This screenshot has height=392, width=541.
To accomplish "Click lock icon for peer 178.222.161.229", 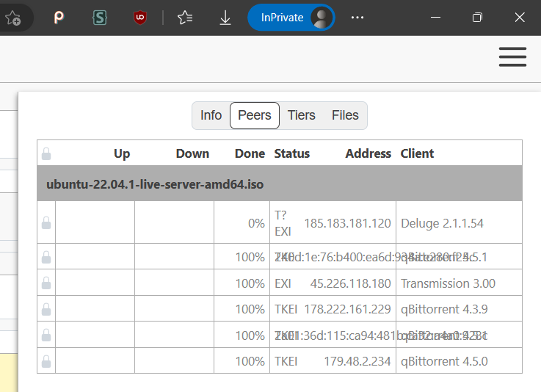I will 46,309.
